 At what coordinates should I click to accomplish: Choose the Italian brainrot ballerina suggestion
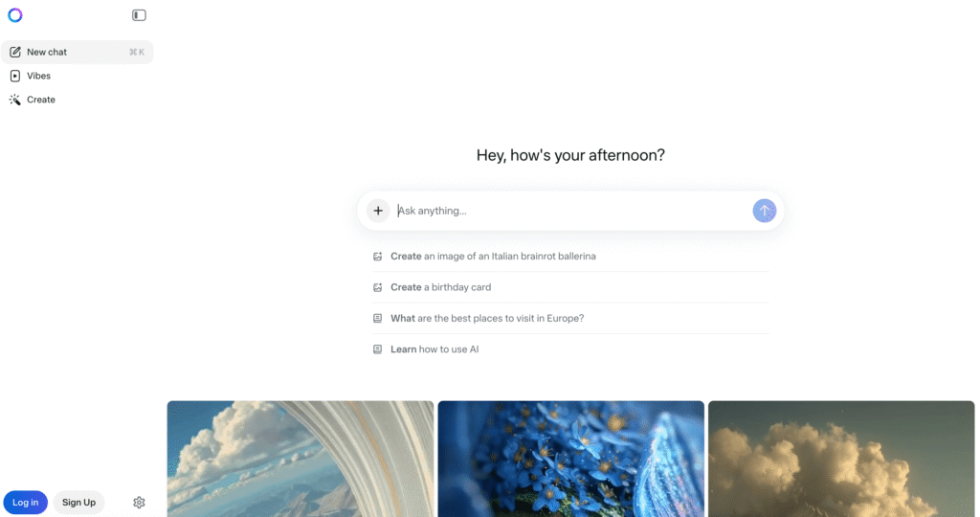tap(493, 257)
